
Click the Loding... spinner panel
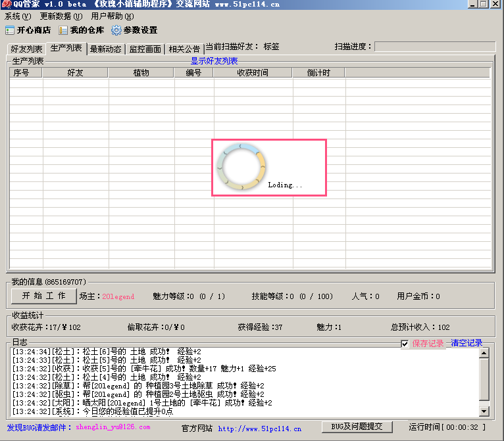tap(269, 168)
